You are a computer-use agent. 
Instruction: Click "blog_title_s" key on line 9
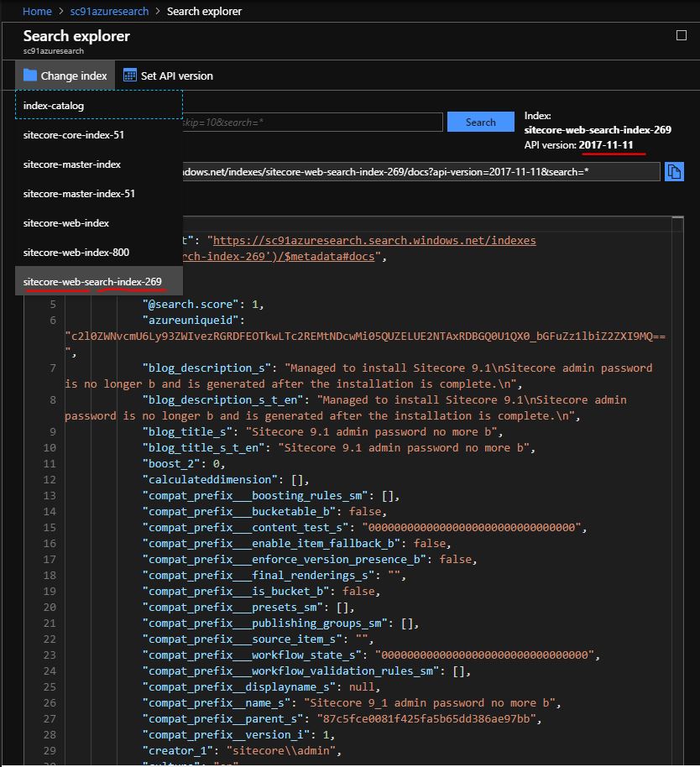click(187, 431)
